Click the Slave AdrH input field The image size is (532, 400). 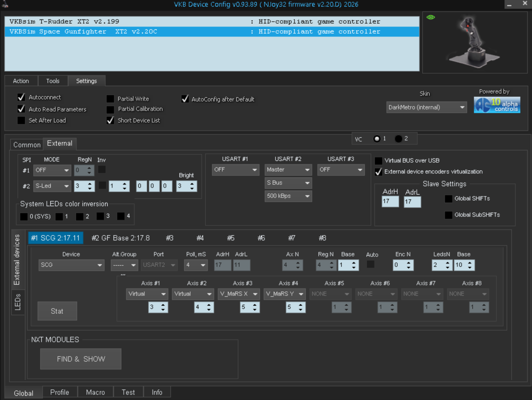click(390, 201)
